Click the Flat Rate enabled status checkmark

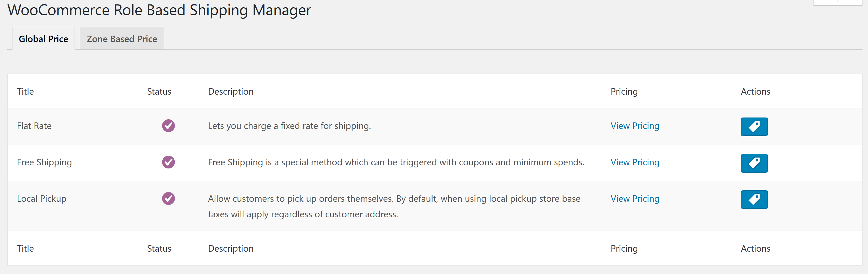pos(168,126)
